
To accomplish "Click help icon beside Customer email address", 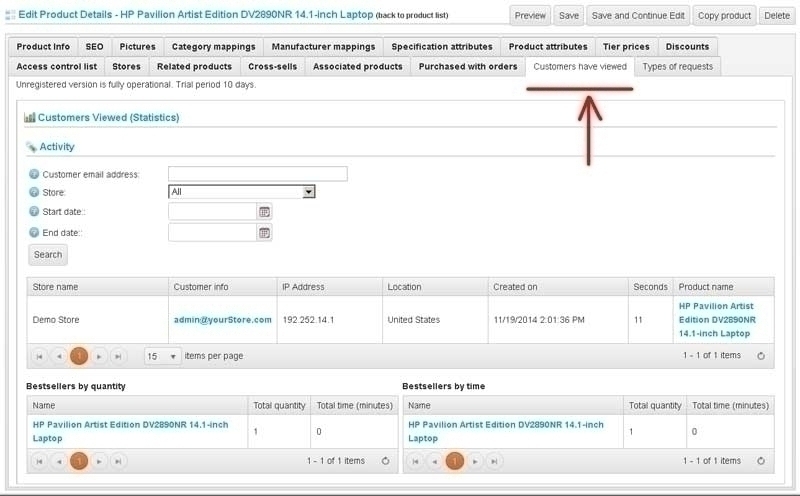I will pyautogui.click(x=34, y=174).
